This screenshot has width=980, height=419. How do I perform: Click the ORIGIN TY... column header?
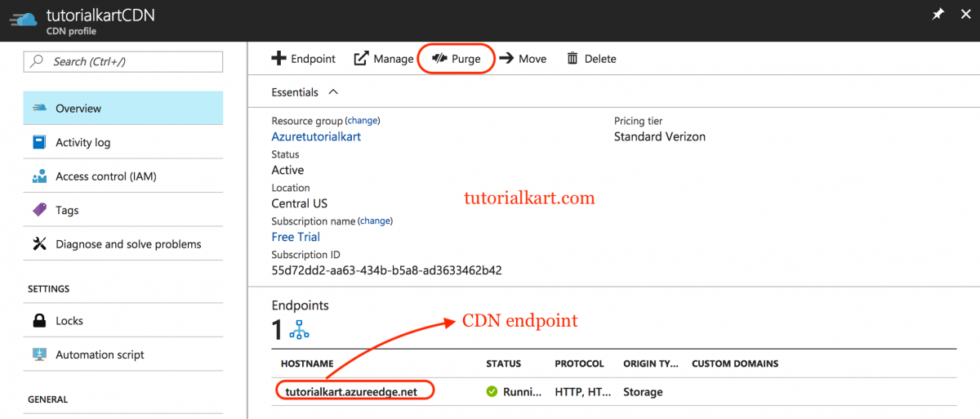tap(651, 363)
